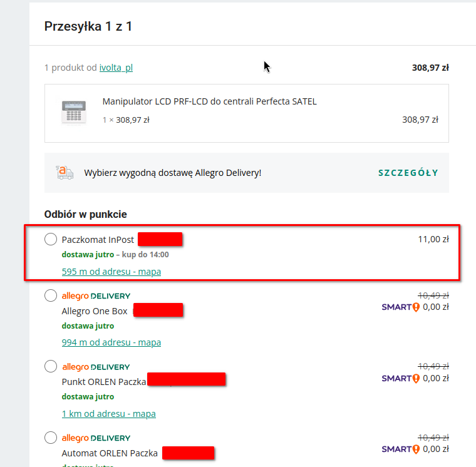Click the '1 × 308,97 zł' quantity text

(126, 120)
